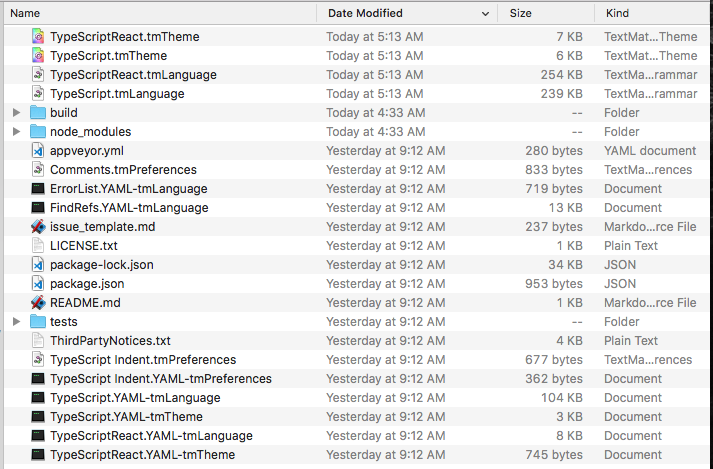Click the 677 bytes size value

click(x=554, y=360)
